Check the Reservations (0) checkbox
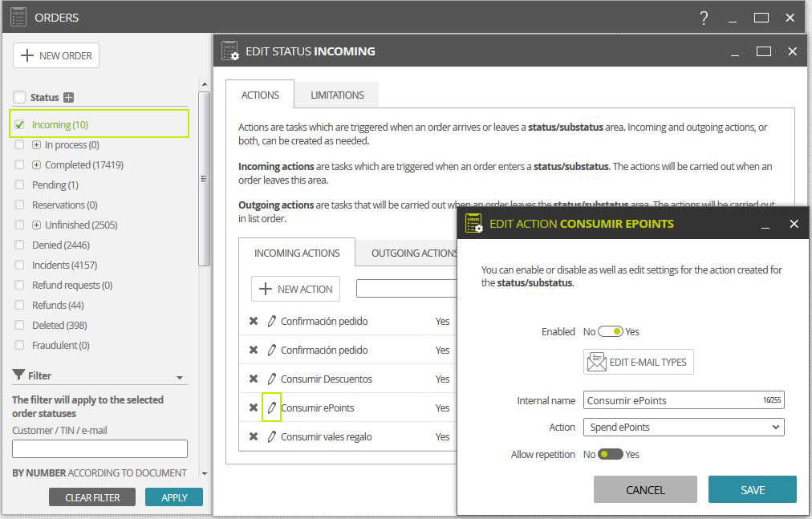Screen dimensions: 812x519 coord(20,205)
